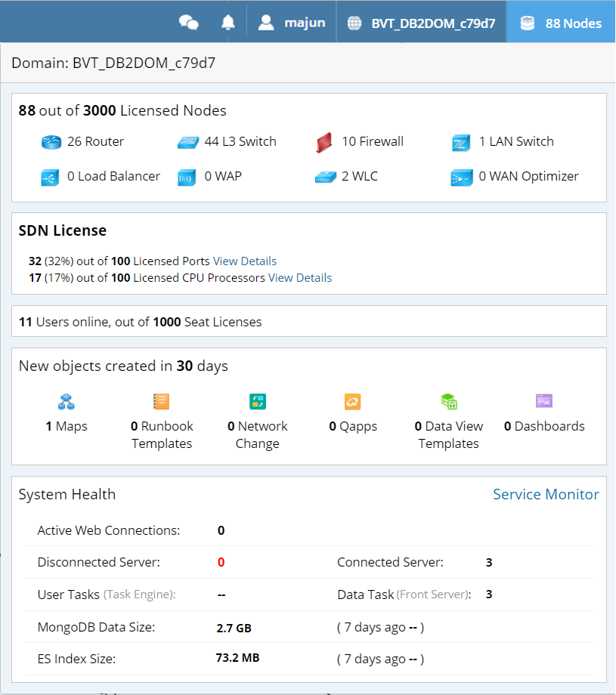The width and height of the screenshot is (616, 695).
Task: Click the WAN Optimizer icon
Action: 461,178
